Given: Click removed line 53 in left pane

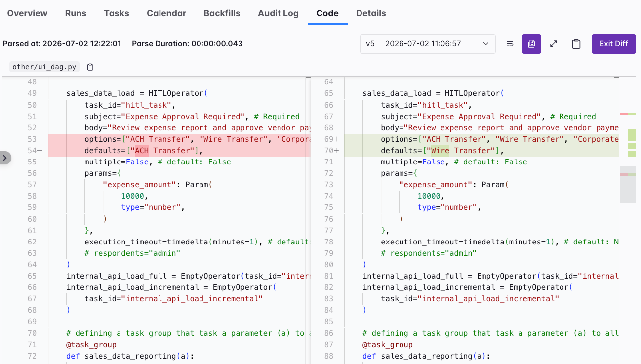Looking at the screenshot, I should coord(179,139).
